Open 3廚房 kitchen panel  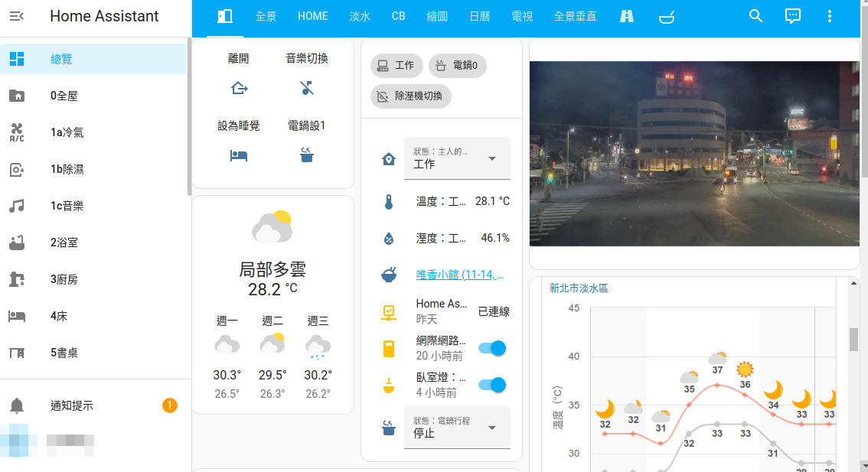tap(93, 279)
